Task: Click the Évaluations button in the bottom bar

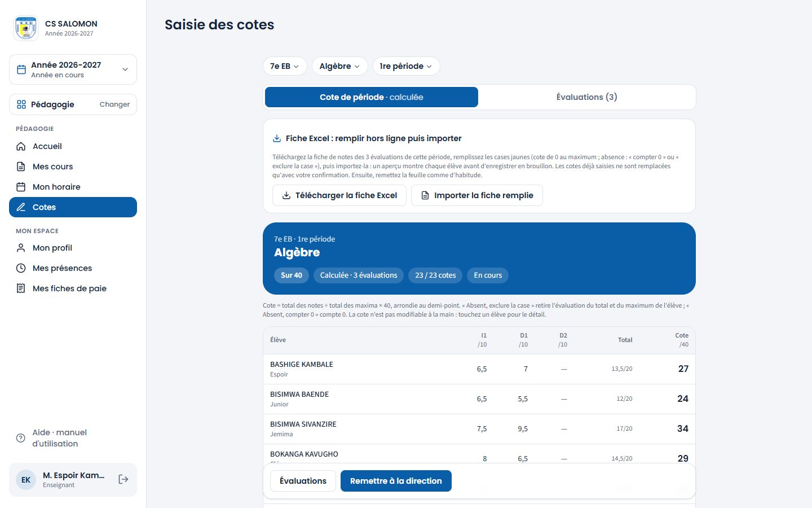Action: [x=303, y=481]
